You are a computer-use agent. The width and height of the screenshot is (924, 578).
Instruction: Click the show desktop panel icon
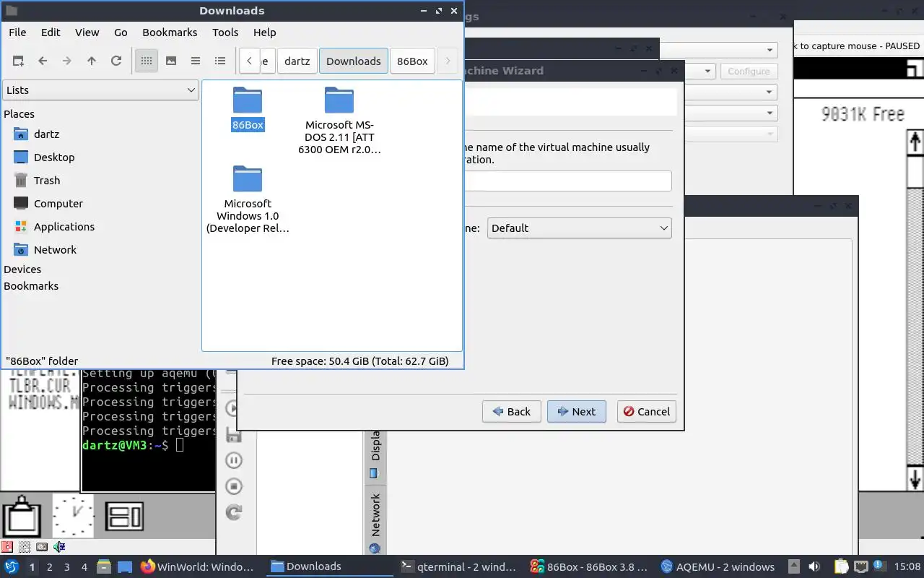(125, 567)
